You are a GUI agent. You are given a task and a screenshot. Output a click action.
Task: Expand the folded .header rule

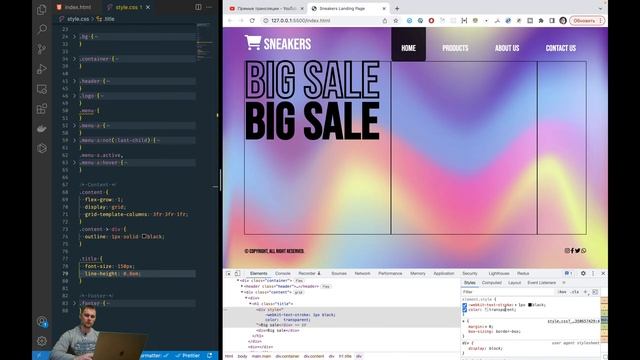74,81
